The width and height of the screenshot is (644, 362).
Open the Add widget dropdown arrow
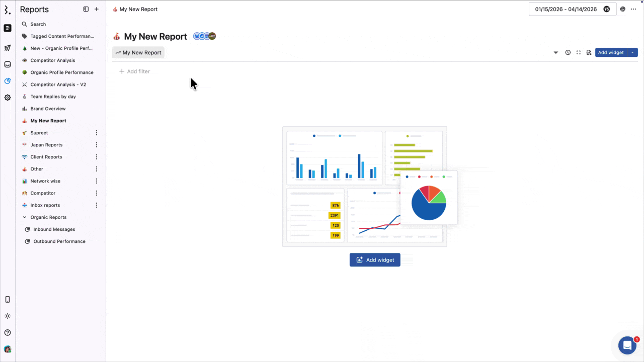point(632,52)
